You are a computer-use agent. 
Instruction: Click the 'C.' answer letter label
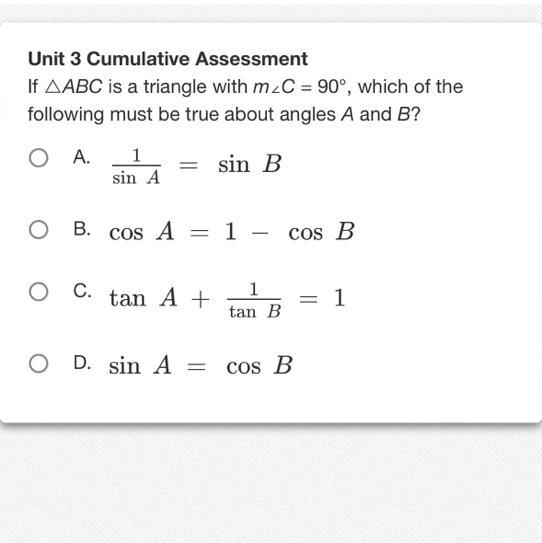(x=82, y=291)
